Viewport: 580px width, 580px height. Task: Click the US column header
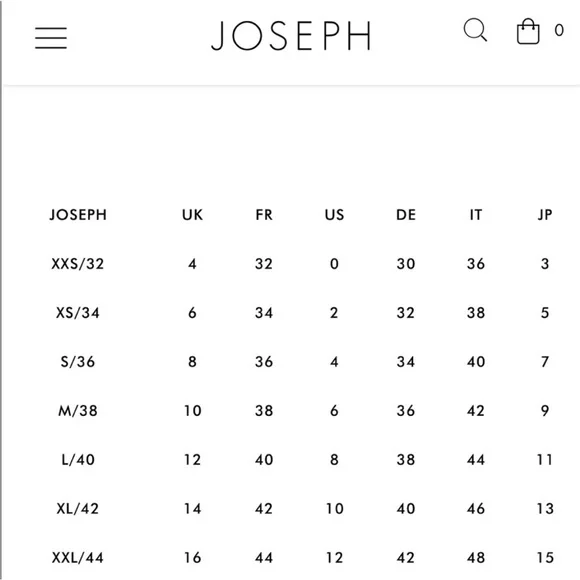tap(334, 215)
